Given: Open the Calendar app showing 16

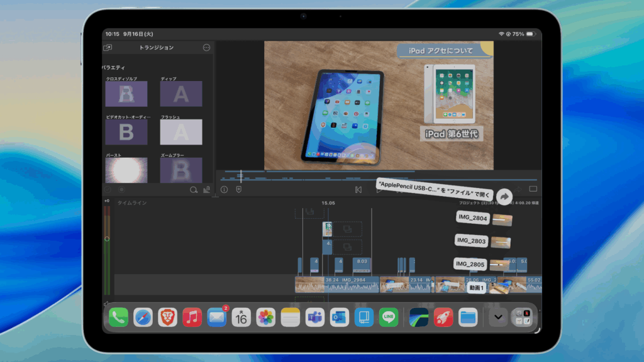Looking at the screenshot, I should point(241,317).
